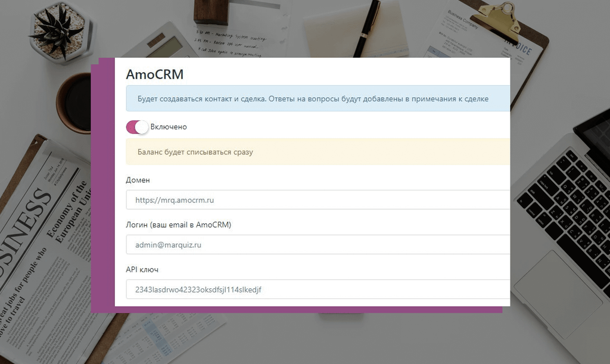Click the Домен field label

[138, 180]
